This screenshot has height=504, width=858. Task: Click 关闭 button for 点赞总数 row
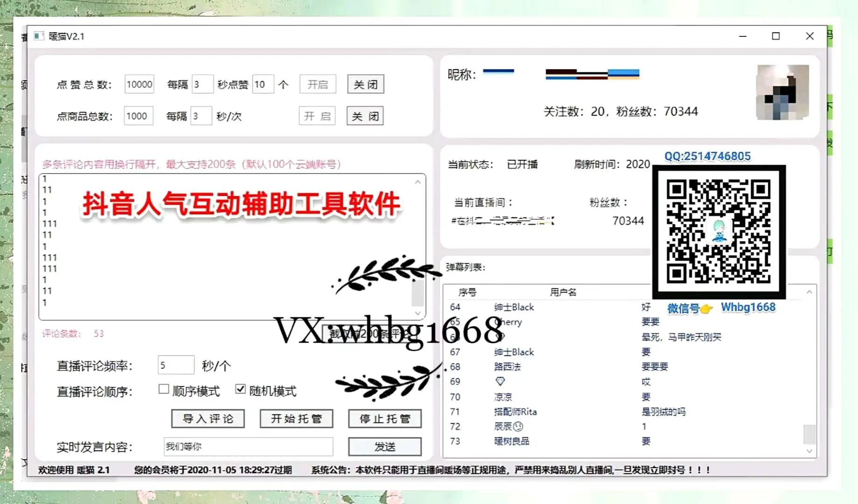(x=366, y=84)
